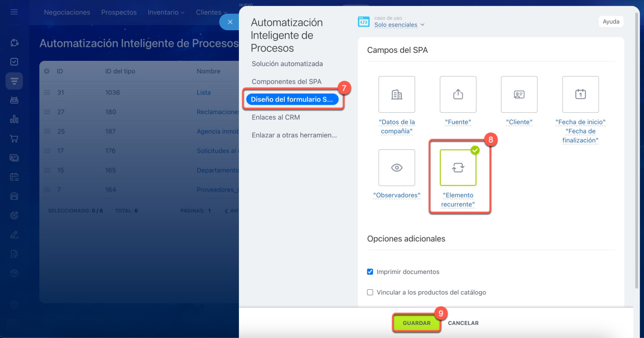Select the "Fuente" field tile
644x338 pixels.
(x=458, y=95)
